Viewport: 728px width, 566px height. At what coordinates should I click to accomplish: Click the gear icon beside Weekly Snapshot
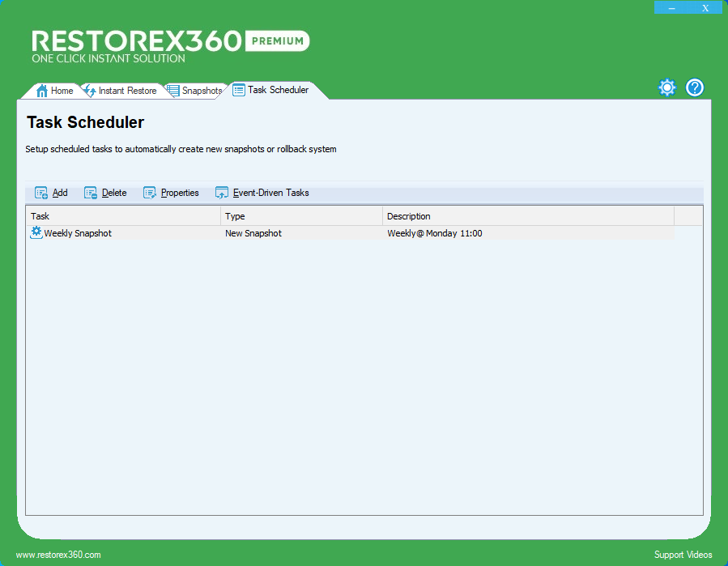click(36, 232)
